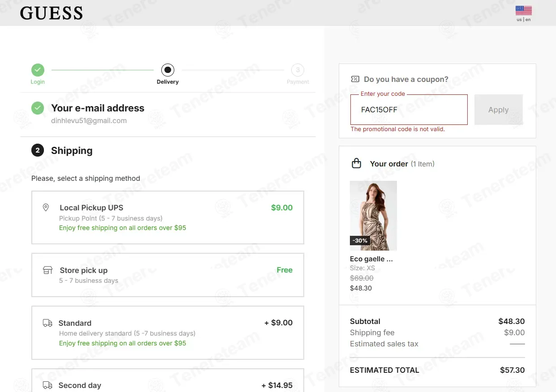Select the Payment step label
This screenshot has height=392, width=556.
(298, 82)
